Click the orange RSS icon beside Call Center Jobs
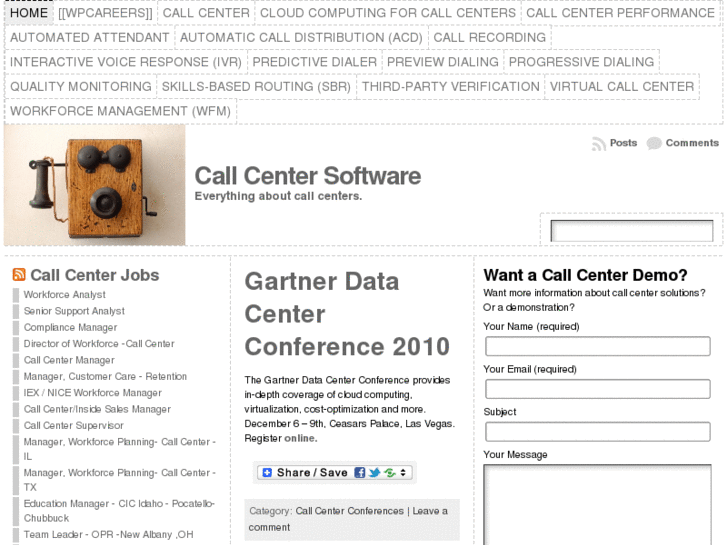 (x=19, y=275)
